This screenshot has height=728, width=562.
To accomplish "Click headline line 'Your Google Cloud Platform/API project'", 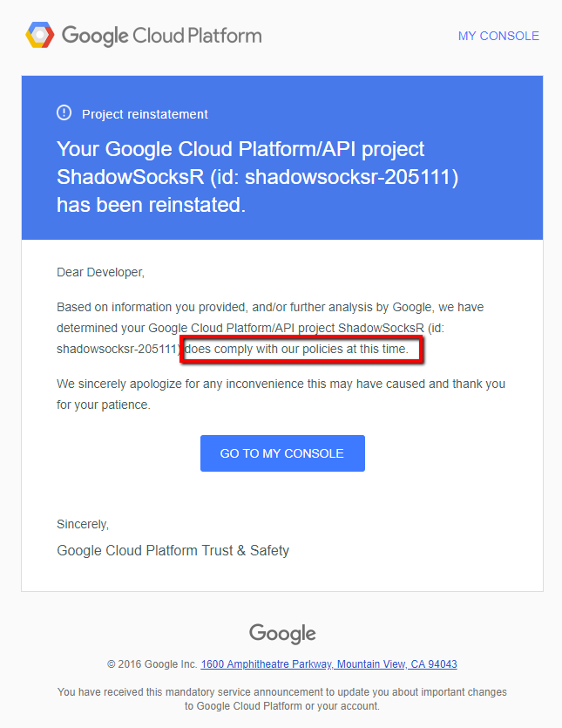I will [x=240, y=149].
